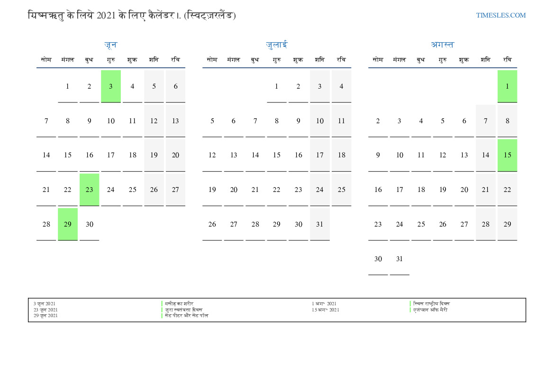The width and height of the screenshot is (554, 392).
Task: Click July 28 in the जुलाई calendar
Action: 255,224
